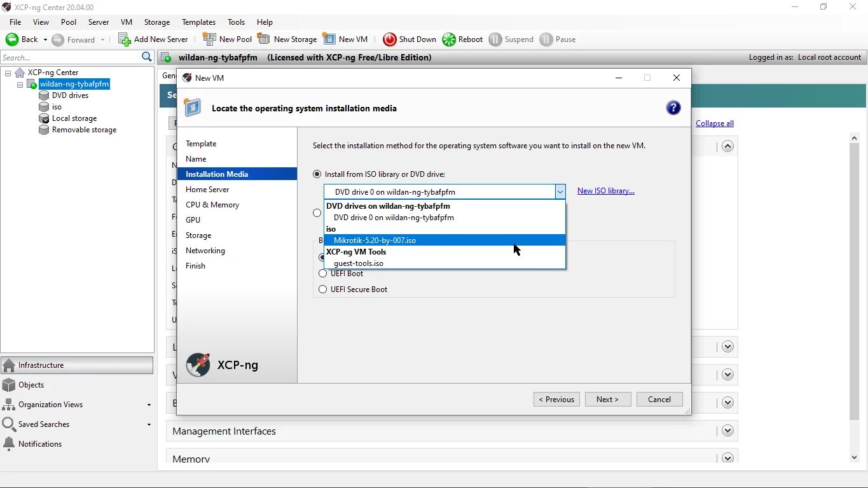
Task: Click Add New Server toolbar icon
Action: (125, 39)
